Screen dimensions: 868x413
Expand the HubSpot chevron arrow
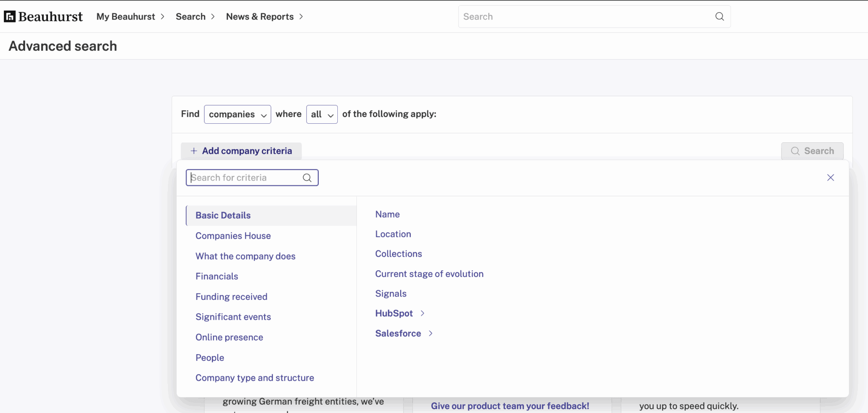(x=422, y=313)
